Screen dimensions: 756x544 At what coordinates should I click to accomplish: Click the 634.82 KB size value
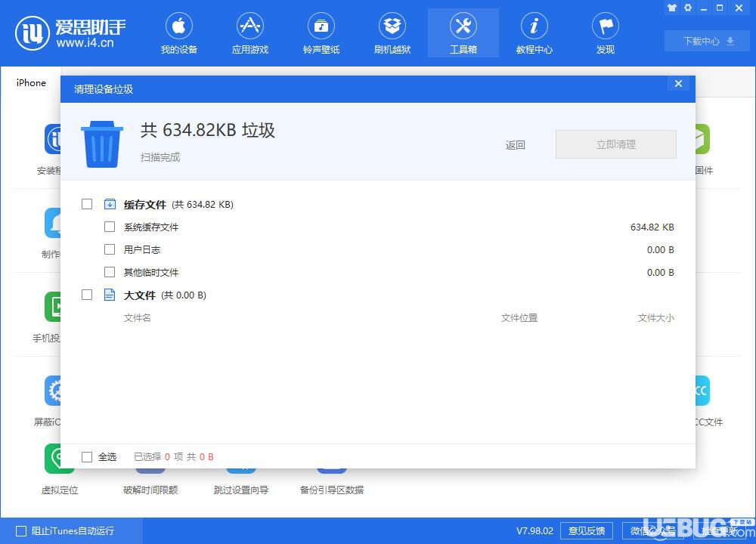point(652,227)
